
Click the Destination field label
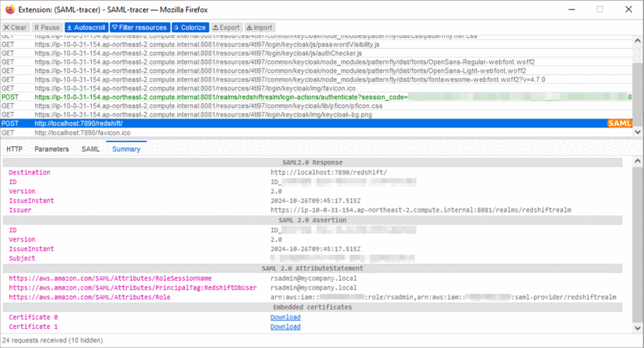tap(30, 172)
